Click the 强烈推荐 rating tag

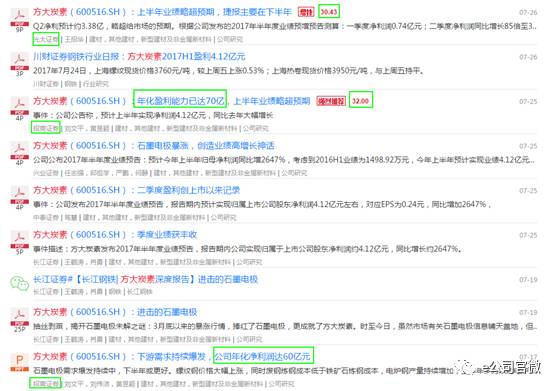click(x=331, y=101)
